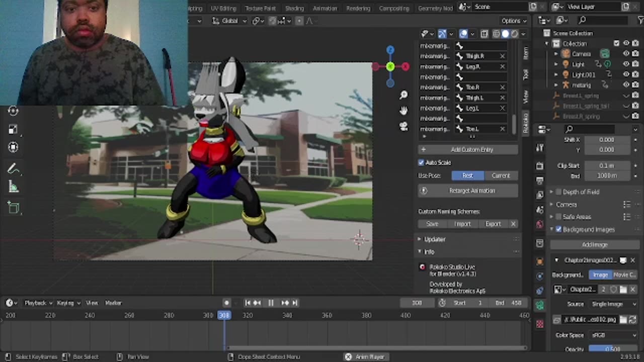This screenshot has height=362, width=644.
Task: Hide the Camera object in outliner
Action: 626,54
